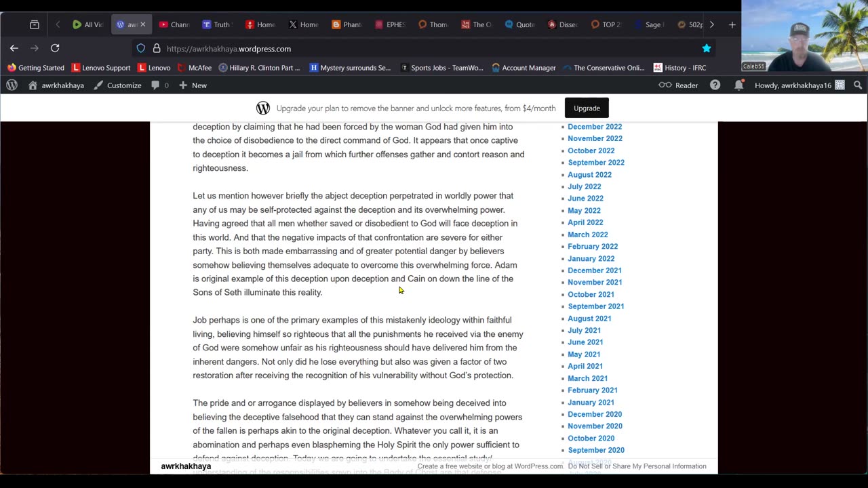Open awrkhakhaya site home in admin bar

pyautogui.click(x=56, y=85)
